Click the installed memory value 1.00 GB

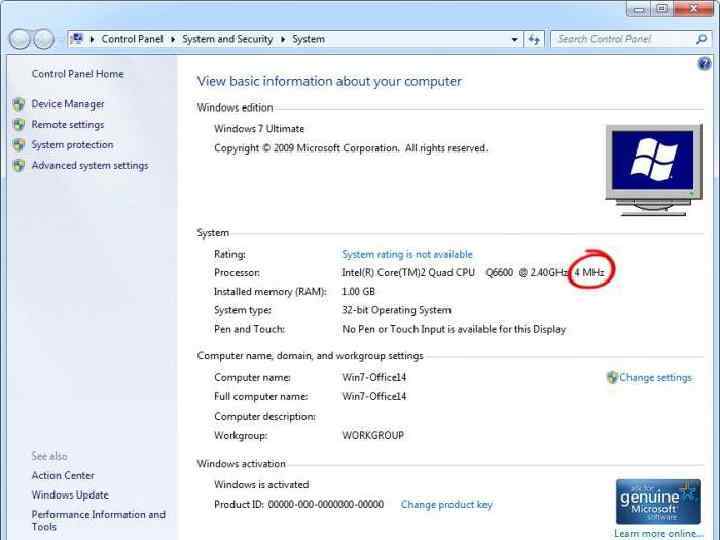click(358, 292)
